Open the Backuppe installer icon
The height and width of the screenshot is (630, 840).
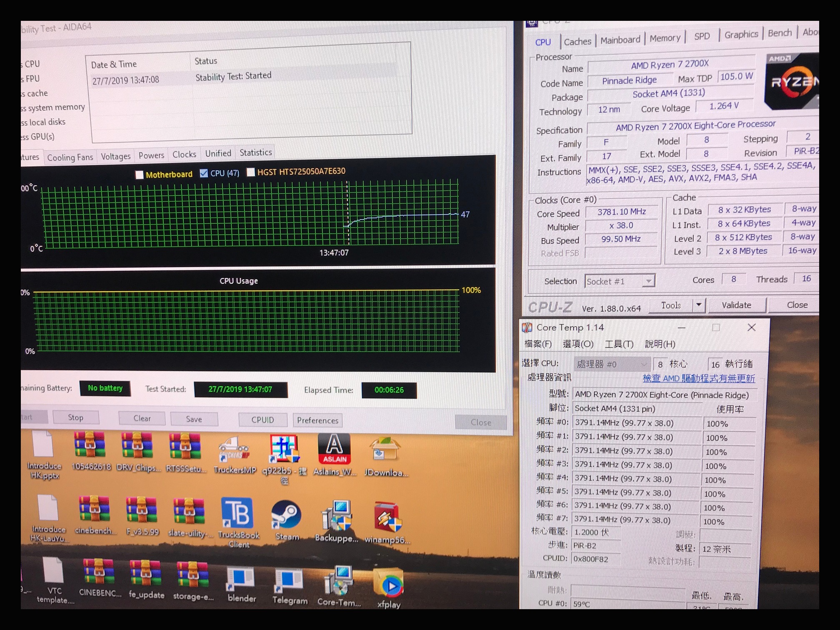coord(336,521)
